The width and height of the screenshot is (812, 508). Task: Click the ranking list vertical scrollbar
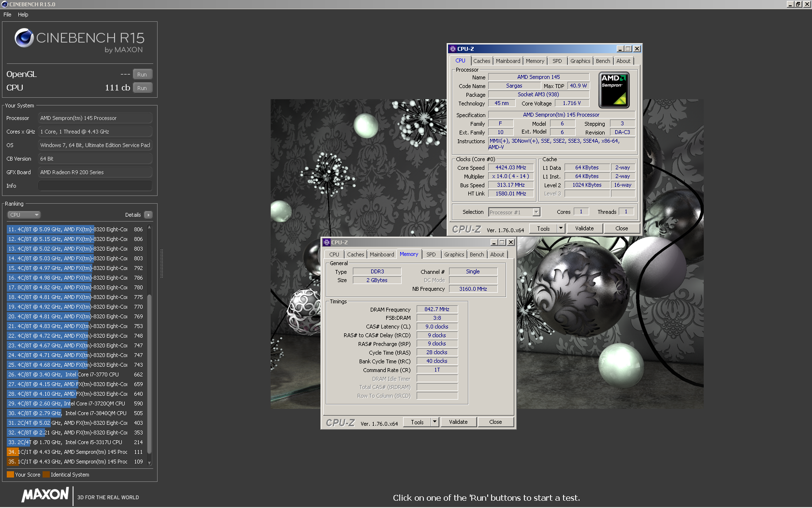click(x=149, y=374)
